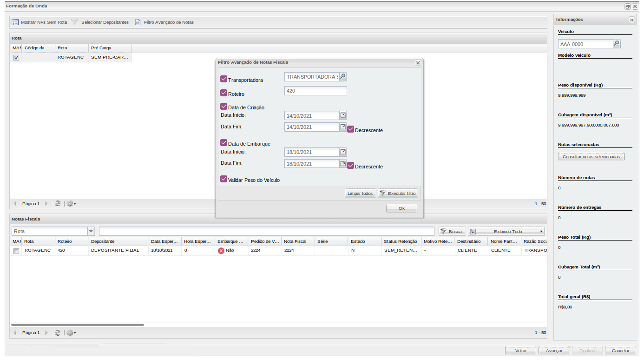Click the Voltar button
644x361 pixels.
point(521,351)
